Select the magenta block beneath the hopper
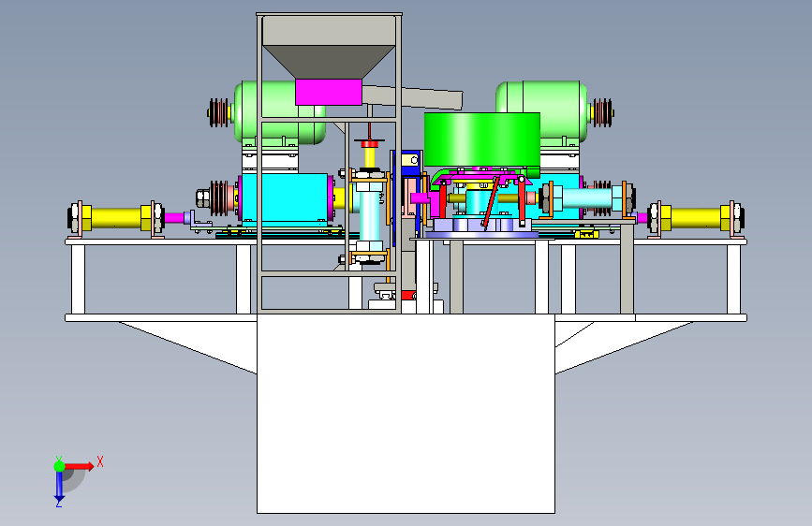The image size is (812, 526). pos(329,92)
